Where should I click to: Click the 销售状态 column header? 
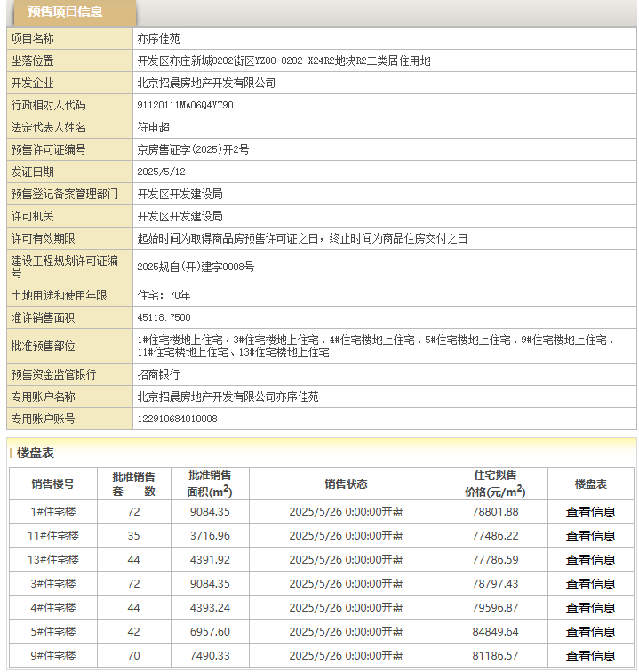[x=346, y=484]
